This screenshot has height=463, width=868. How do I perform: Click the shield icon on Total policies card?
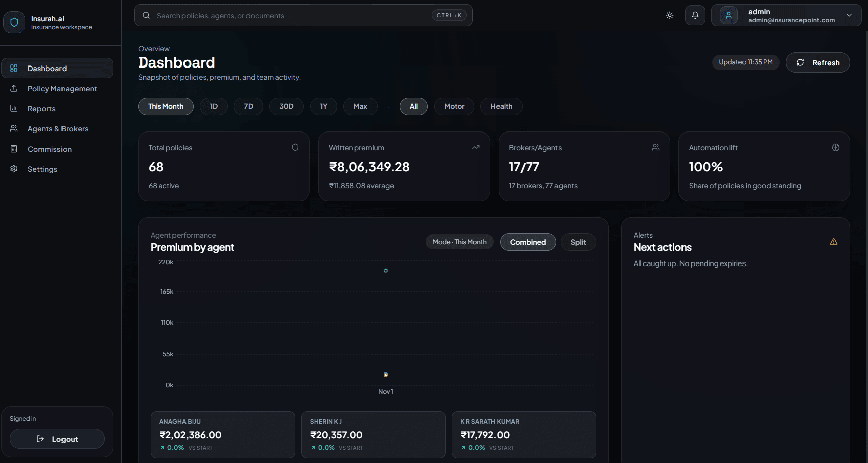295,147
